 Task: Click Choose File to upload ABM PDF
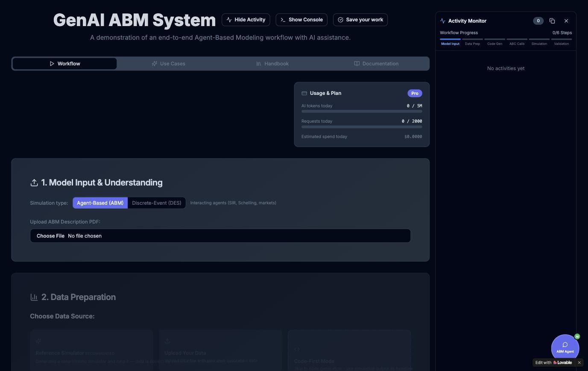click(50, 236)
